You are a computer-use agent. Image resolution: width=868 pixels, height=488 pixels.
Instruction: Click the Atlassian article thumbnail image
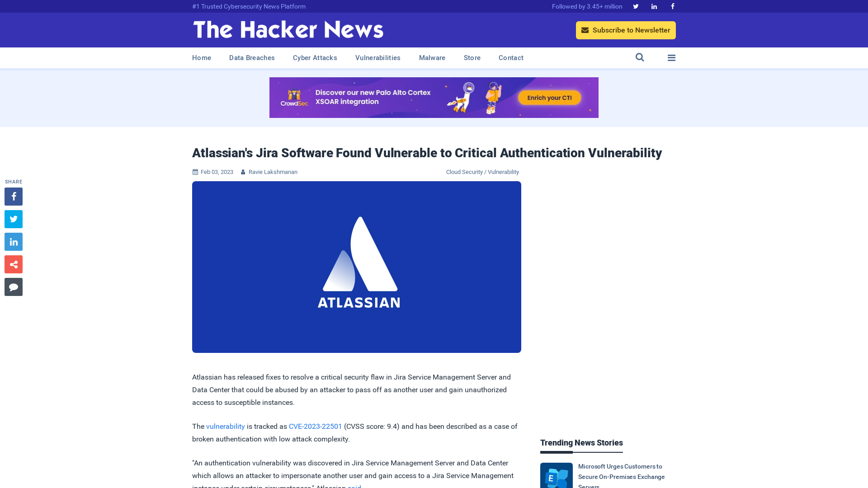point(357,266)
